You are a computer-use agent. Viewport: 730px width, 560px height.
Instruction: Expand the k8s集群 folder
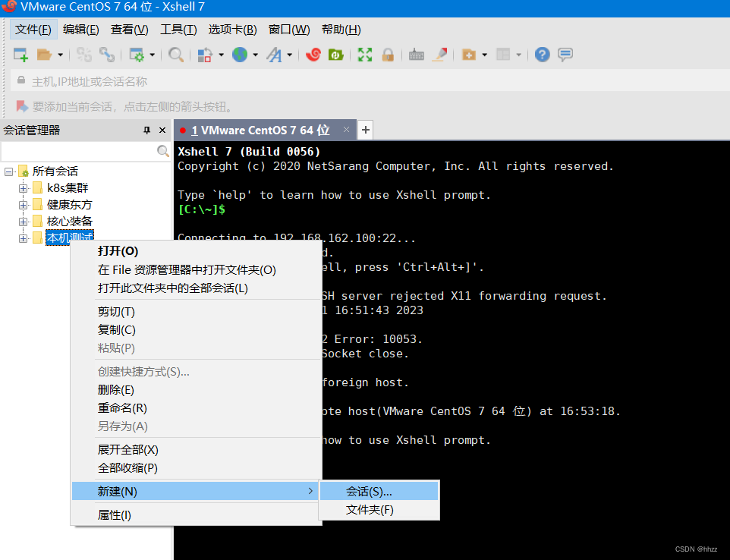coord(24,187)
